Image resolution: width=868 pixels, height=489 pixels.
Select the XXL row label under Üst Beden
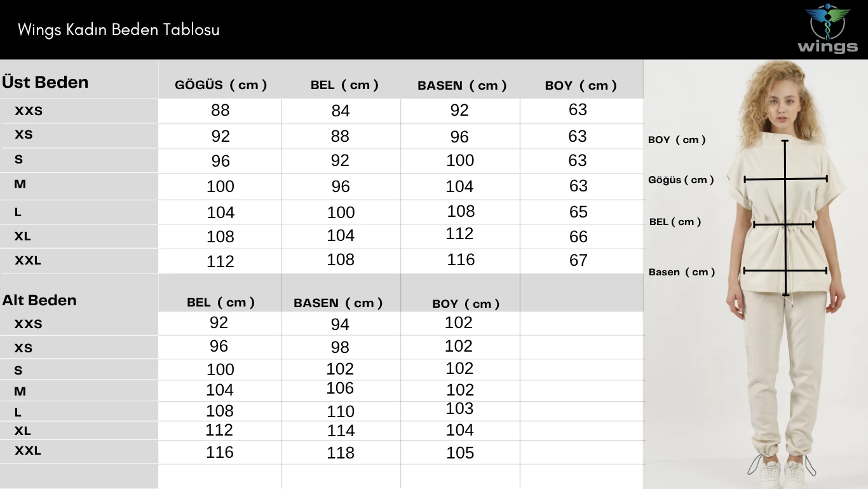(x=28, y=260)
